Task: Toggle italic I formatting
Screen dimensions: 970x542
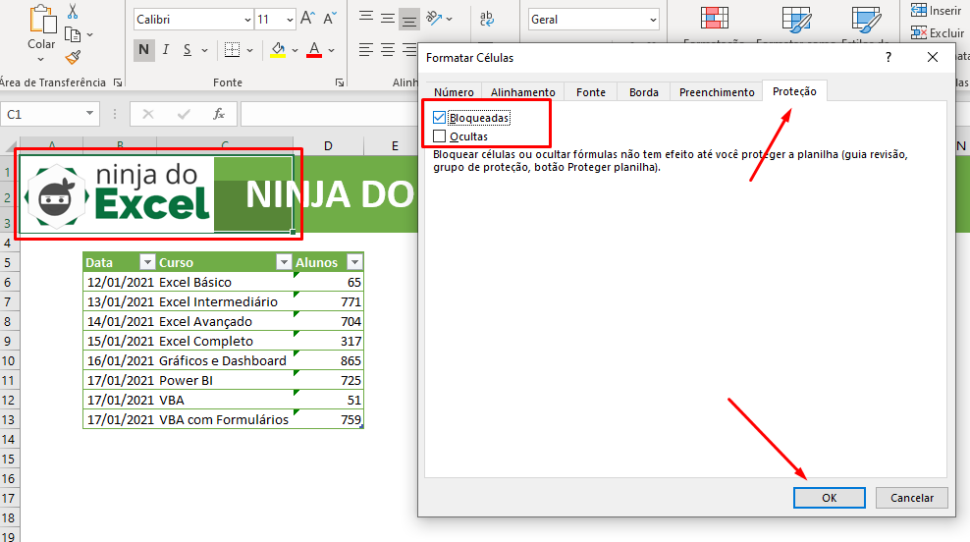Action: click(166, 49)
